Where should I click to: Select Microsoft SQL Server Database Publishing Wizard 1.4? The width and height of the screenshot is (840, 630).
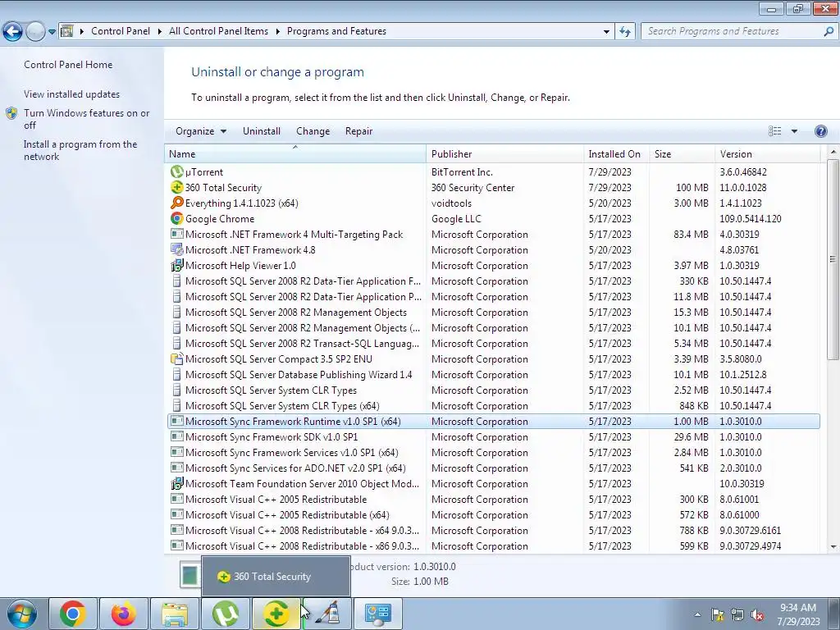point(493,375)
